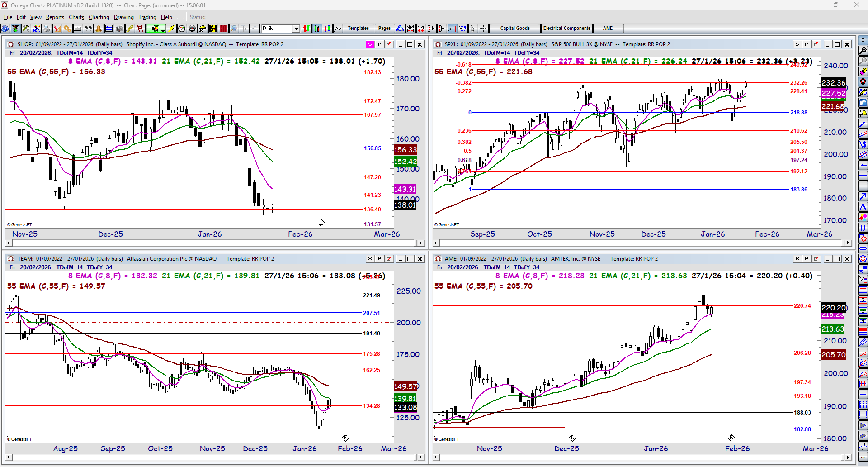868x467 pixels.
Task: Select the text annotation A tool
Action: coord(863,207)
